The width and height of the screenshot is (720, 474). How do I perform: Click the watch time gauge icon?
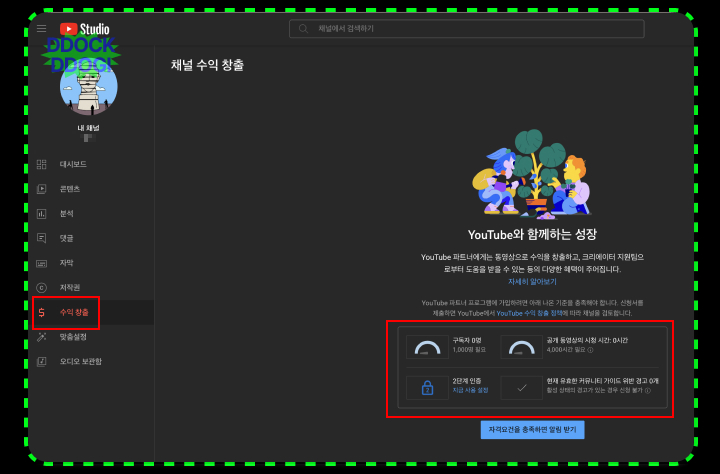521,347
